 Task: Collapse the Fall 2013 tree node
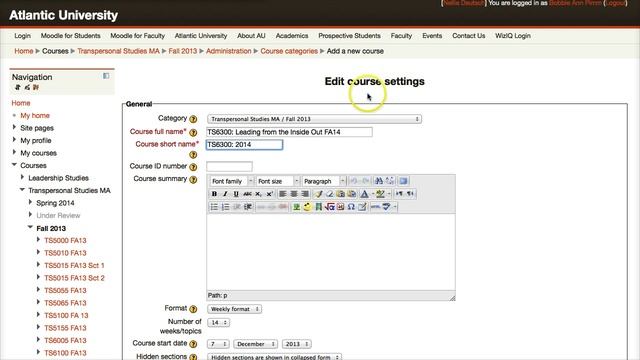pos(30,227)
